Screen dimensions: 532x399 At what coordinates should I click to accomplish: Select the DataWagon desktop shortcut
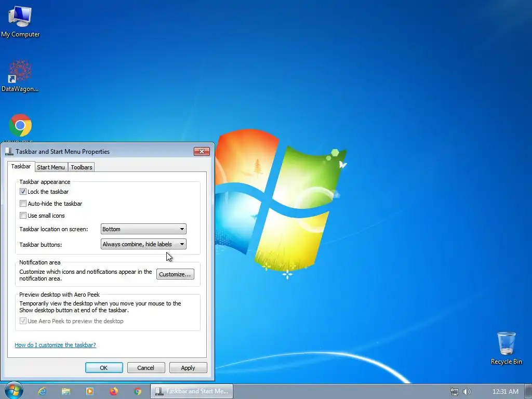pyautogui.click(x=20, y=75)
